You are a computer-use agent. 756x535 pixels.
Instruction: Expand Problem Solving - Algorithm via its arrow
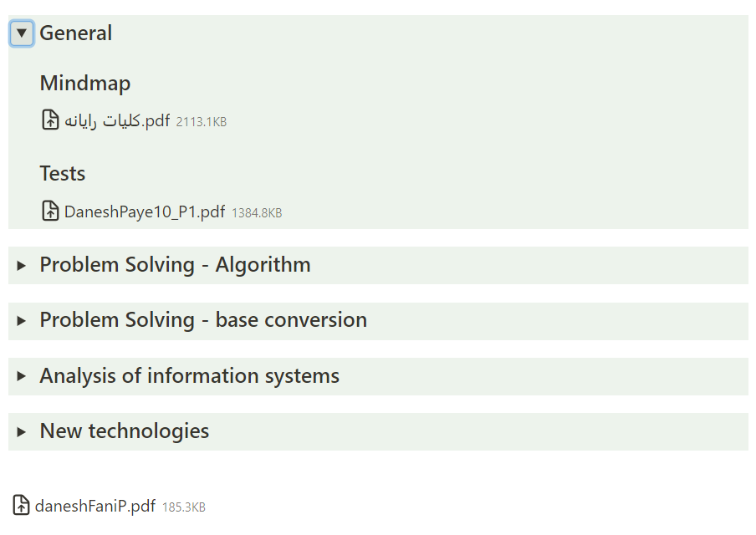pos(22,265)
